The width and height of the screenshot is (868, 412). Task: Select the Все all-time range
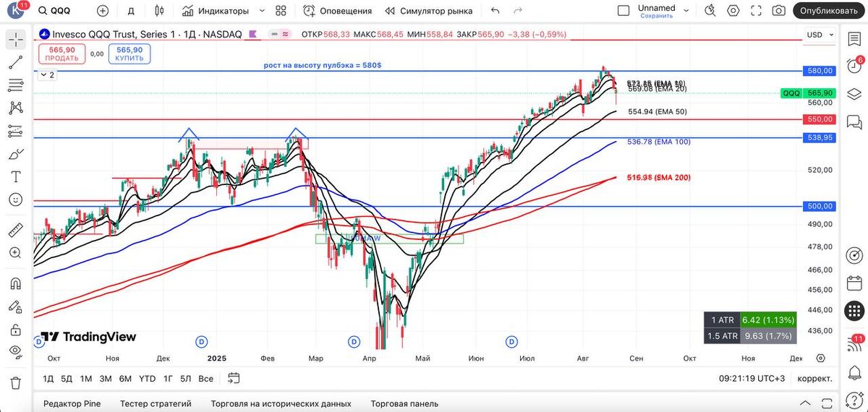coord(205,378)
